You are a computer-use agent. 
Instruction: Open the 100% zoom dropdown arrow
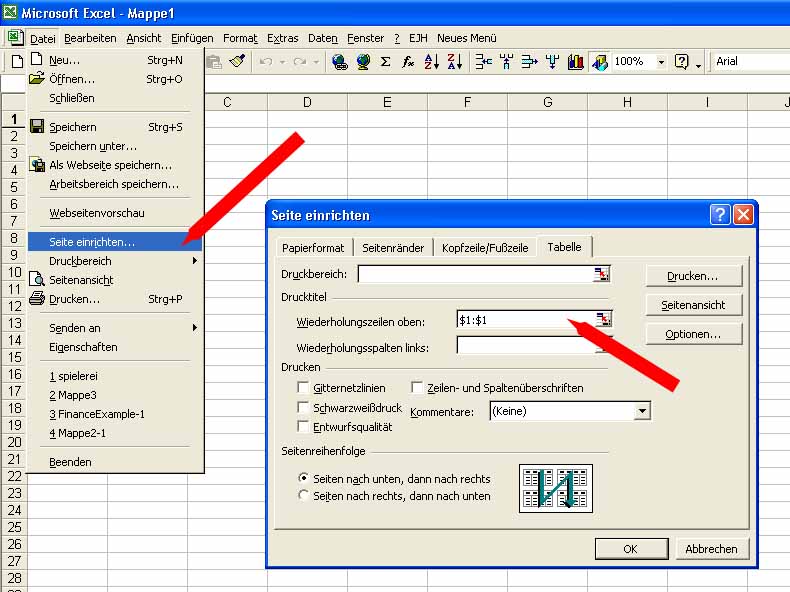[661, 62]
